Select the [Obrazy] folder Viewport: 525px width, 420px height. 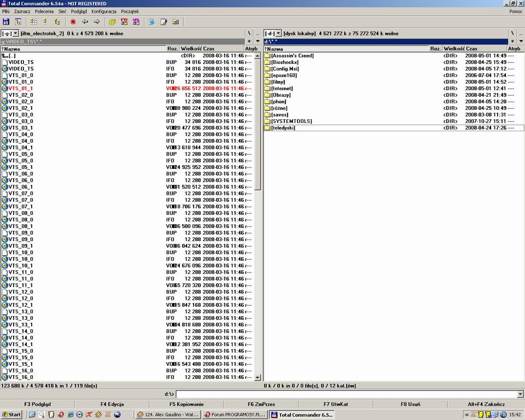(x=394, y=95)
